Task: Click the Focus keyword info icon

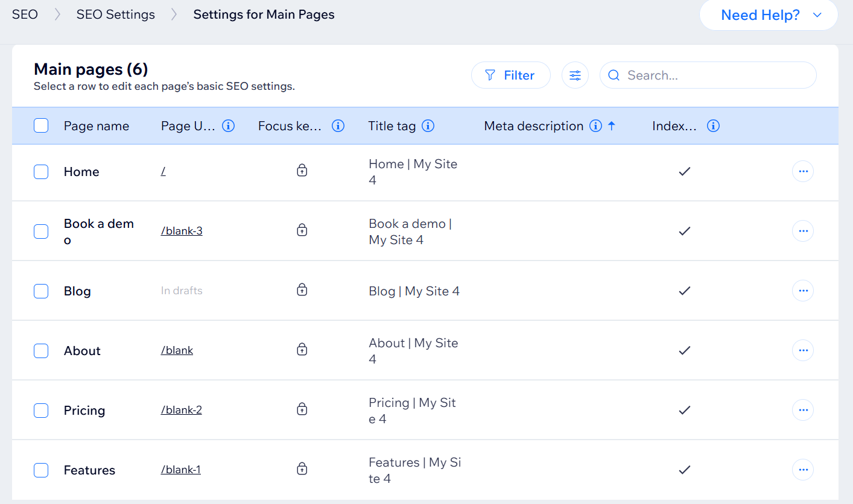Action: pyautogui.click(x=338, y=126)
